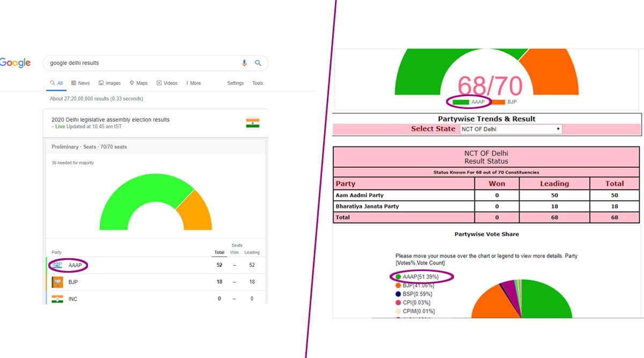Screen dimensions: 644x358
Task: Click the Won column header
Action: click(497, 184)
